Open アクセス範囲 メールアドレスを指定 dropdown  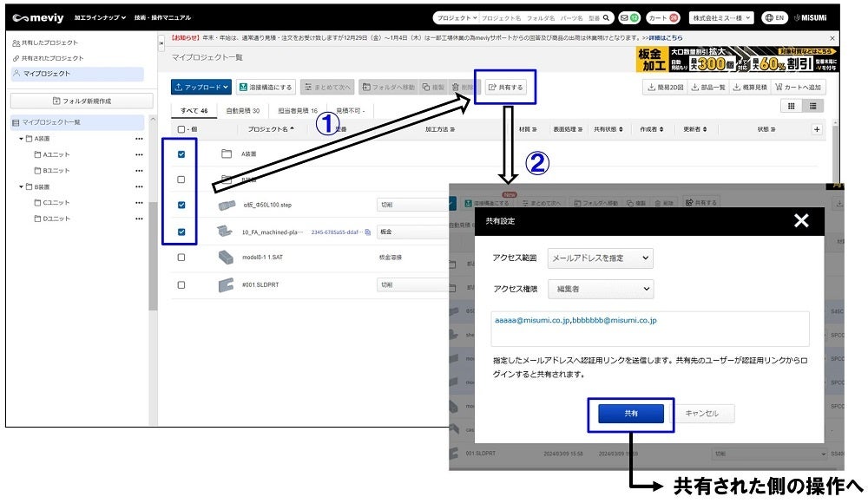tap(600, 258)
